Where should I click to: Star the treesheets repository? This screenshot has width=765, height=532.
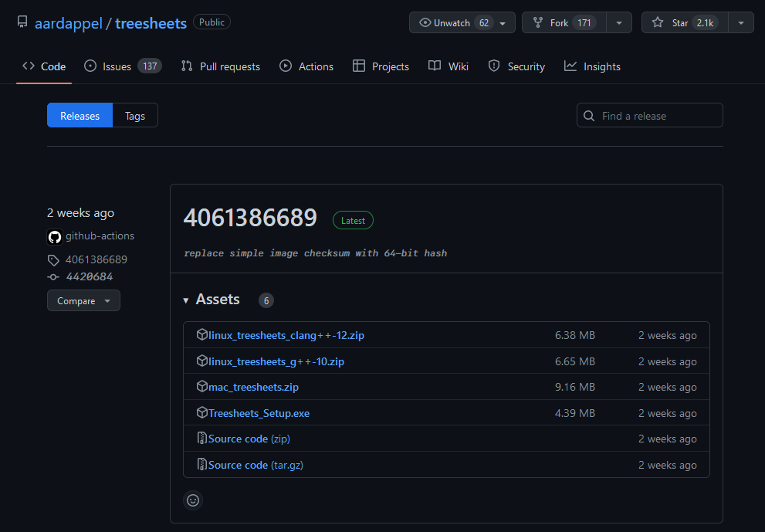click(685, 22)
